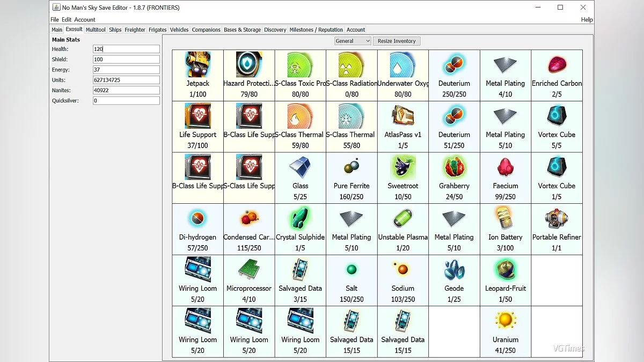This screenshot has height=362, width=644.
Task: Click the Underwater Oxygen module icon
Action: tap(403, 65)
